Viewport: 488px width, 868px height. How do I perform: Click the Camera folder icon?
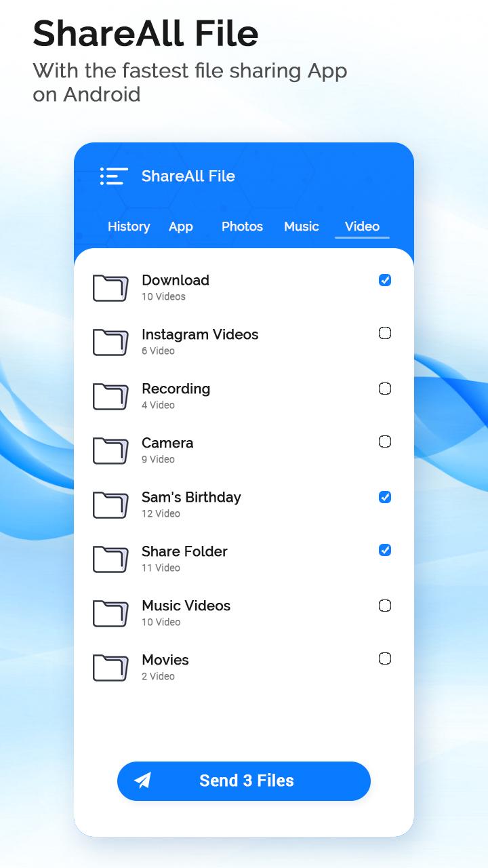click(110, 451)
